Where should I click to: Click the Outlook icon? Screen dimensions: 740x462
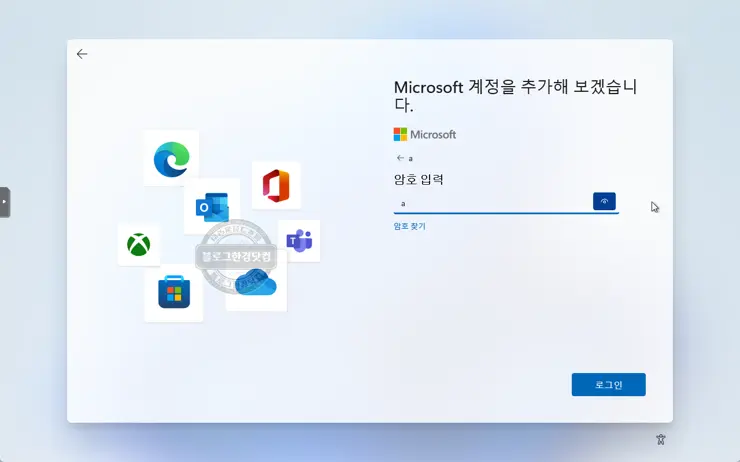click(212, 207)
